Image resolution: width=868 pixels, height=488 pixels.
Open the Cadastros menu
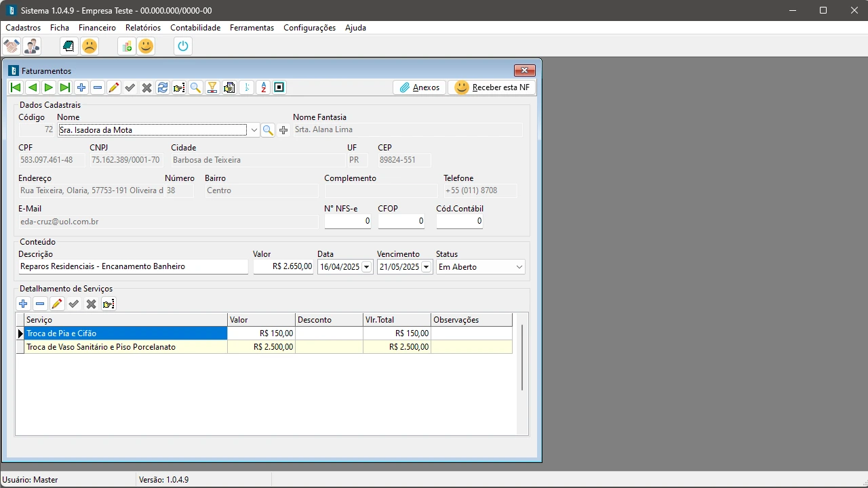pyautogui.click(x=23, y=28)
